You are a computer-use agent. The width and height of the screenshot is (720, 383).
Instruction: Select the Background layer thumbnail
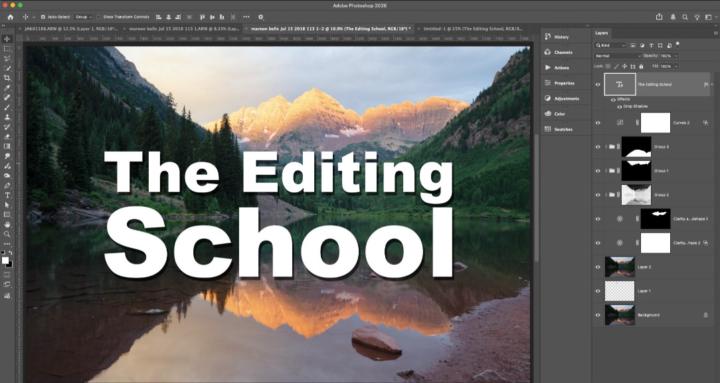(x=620, y=315)
